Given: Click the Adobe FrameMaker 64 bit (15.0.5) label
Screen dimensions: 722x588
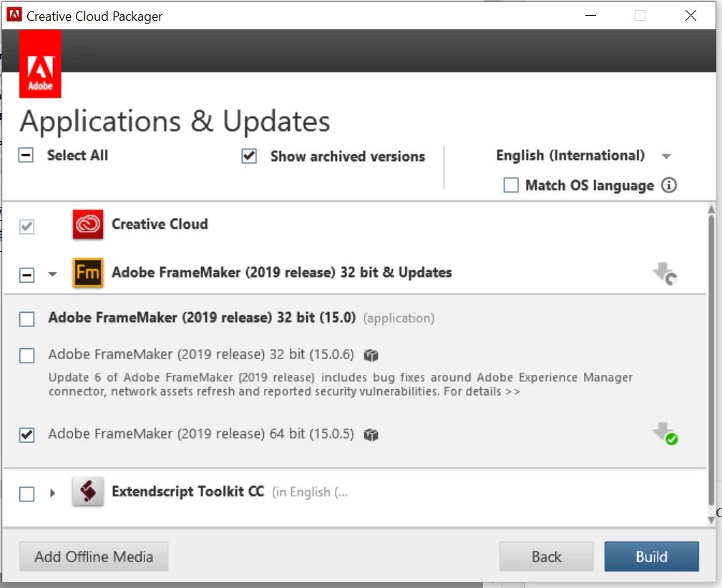Looking at the screenshot, I should 201,433.
